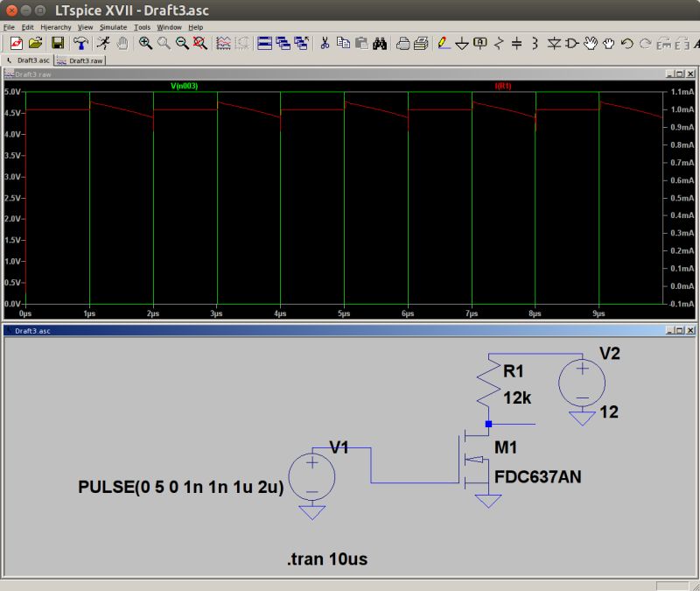Select the Zoom In magnifier tool
This screenshot has height=591, width=700.
coord(144,41)
